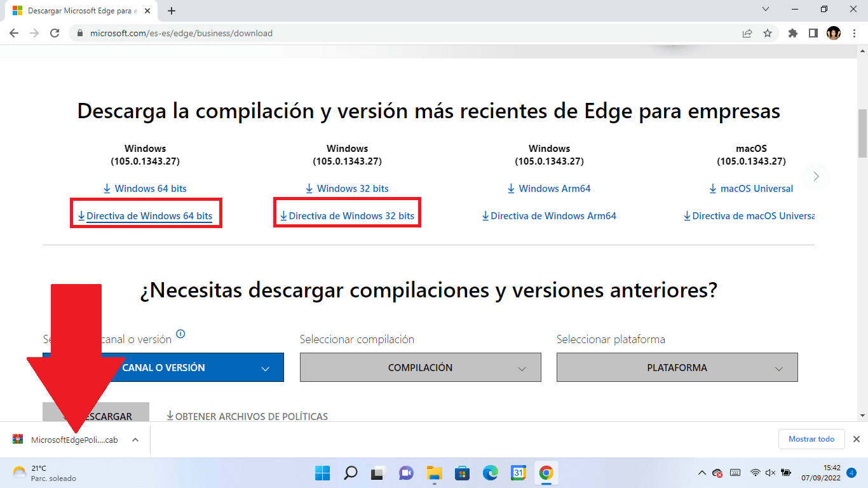Open Microsoft Edge from the taskbar
This screenshot has width=868, height=488.
tap(490, 473)
